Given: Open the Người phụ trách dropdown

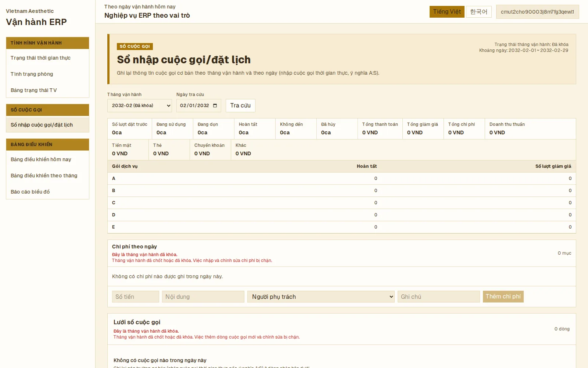Looking at the screenshot, I should (321, 297).
